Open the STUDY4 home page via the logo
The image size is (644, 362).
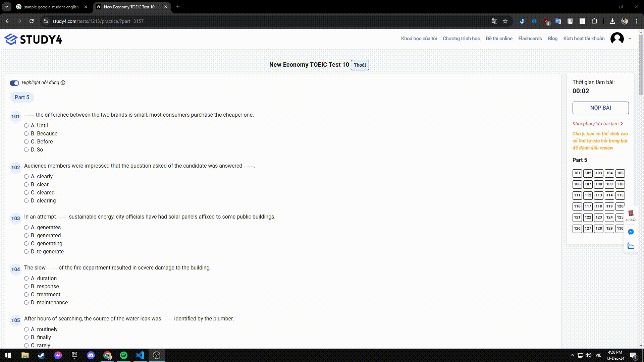click(33, 39)
